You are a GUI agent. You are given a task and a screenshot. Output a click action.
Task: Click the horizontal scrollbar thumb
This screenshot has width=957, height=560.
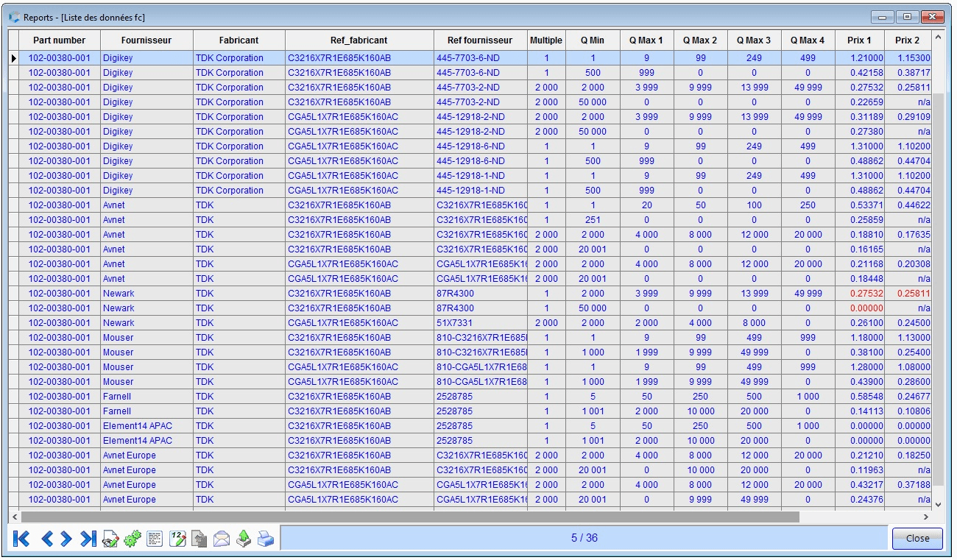point(410,517)
